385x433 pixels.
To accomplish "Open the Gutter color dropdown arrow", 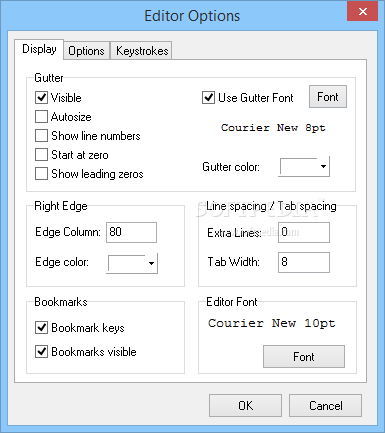I will [323, 166].
